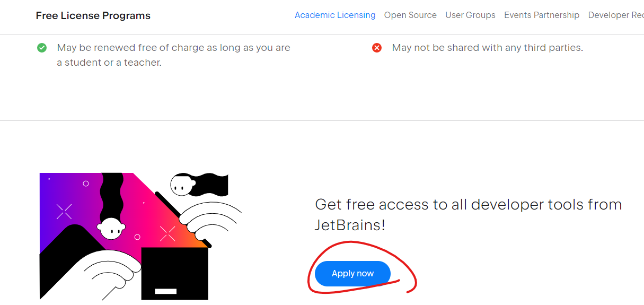The image size is (644, 305).
Task: Open the Academic Licensing tab
Action: pos(335,15)
